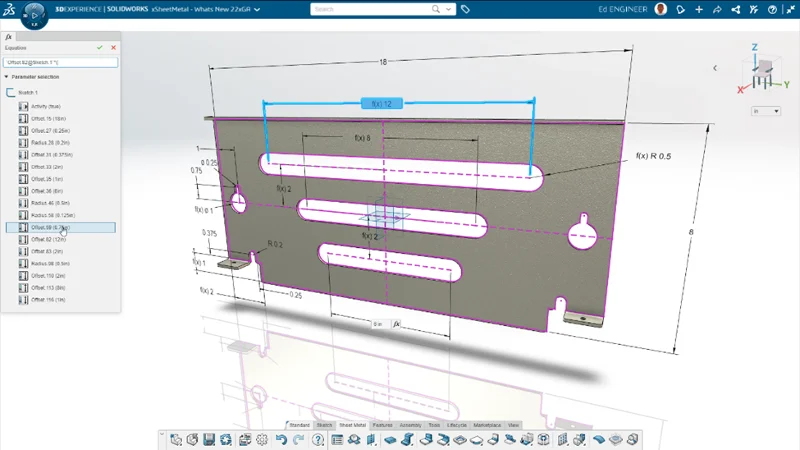Screen dimensions: 800x450
Task: Click the plus Add icon in top bar
Action: [x=700, y=9]
